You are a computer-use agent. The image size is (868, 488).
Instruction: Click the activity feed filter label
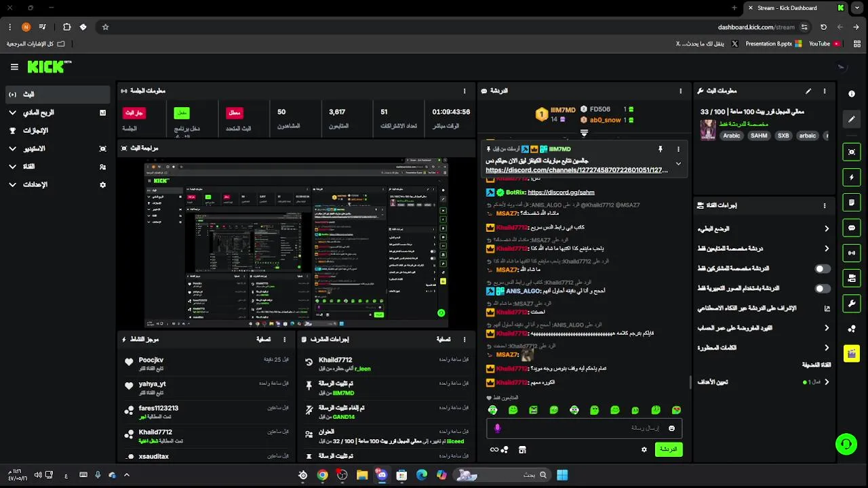264,340
